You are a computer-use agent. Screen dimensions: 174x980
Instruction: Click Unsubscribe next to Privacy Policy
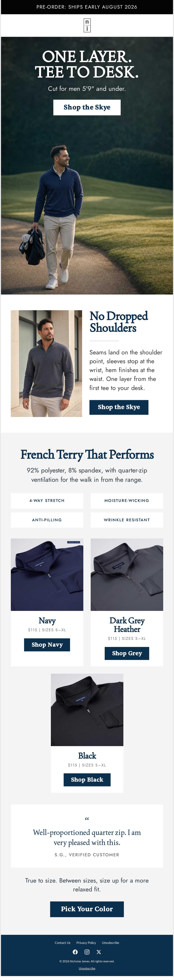pyautogui.click(x=110, y=943)
